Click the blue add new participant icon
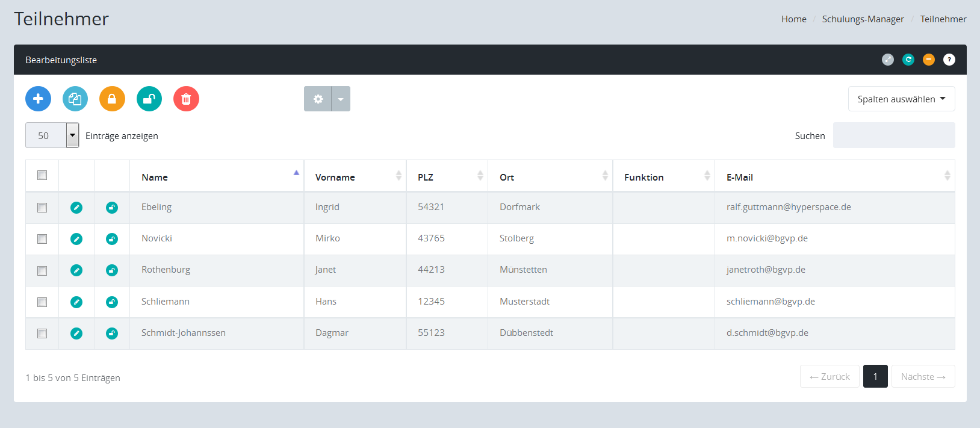The width and height of the screenshot is (980, 428). click(38, 99)
